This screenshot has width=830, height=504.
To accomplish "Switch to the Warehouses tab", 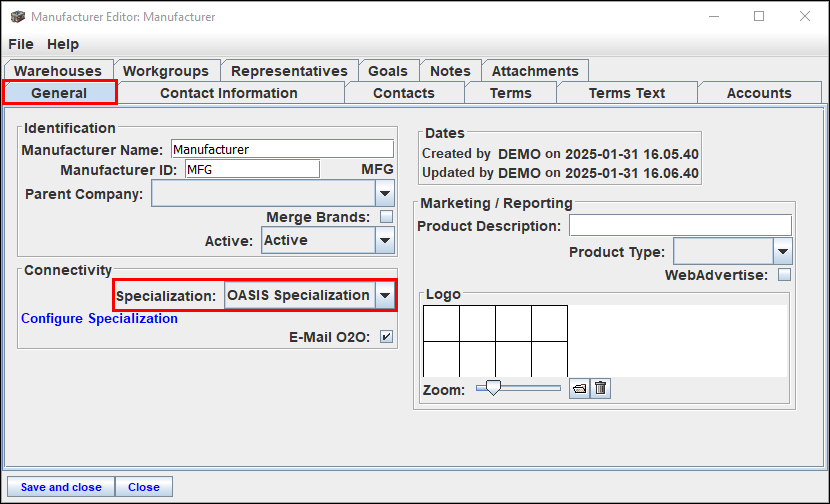I will pyautogui.click(x=58, y=71).
